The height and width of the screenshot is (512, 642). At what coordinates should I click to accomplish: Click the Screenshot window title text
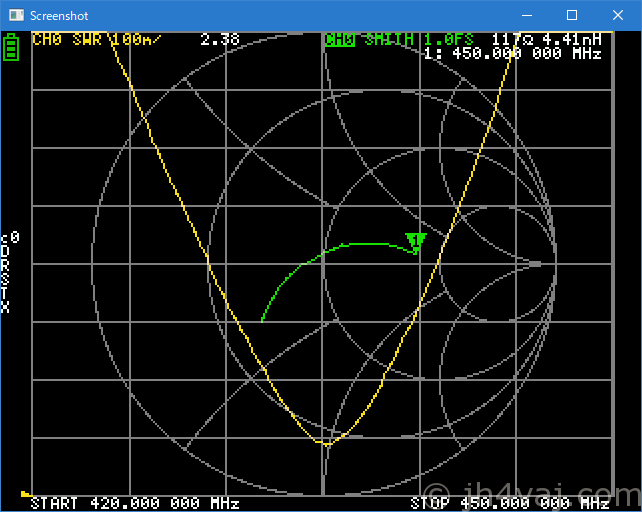(x=59, y=16)
